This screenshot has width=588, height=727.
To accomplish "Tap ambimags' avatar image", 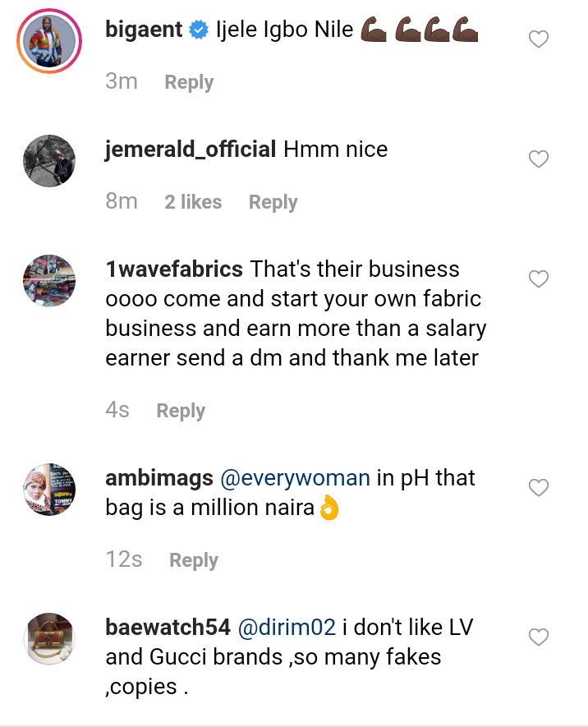I will 49,490.
